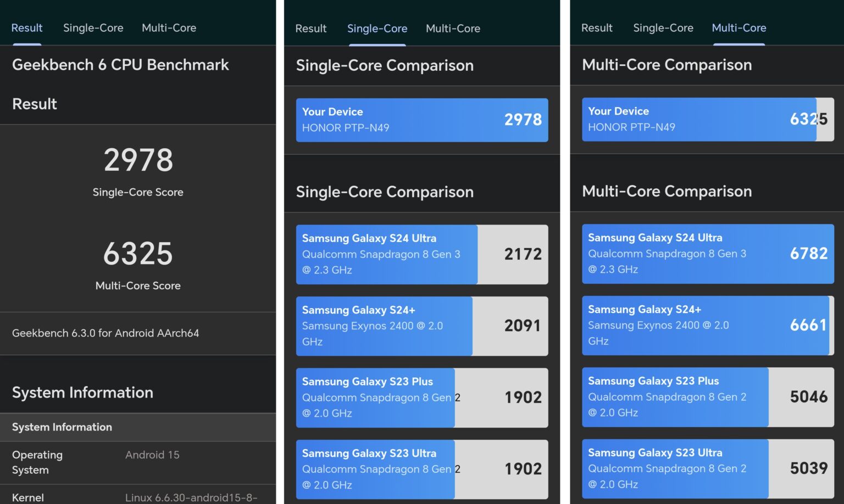Open Result tab in right panel
The width and height of the screenshot is (844, 504).
(x=597, y=27)
